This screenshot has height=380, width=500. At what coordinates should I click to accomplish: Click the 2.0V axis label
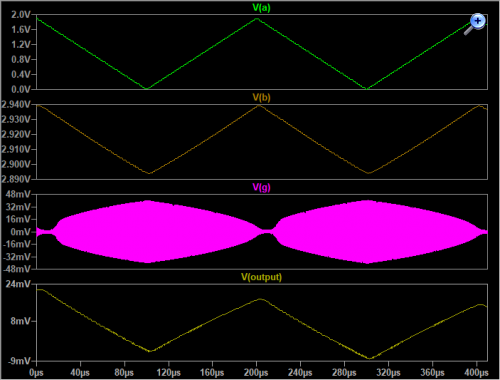(20, 15)
